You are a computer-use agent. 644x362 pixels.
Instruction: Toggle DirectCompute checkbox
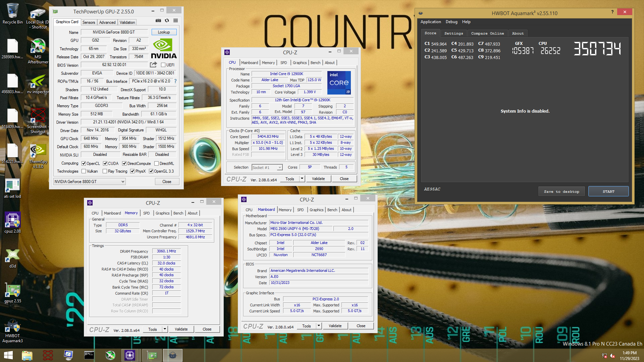(124, 164)
